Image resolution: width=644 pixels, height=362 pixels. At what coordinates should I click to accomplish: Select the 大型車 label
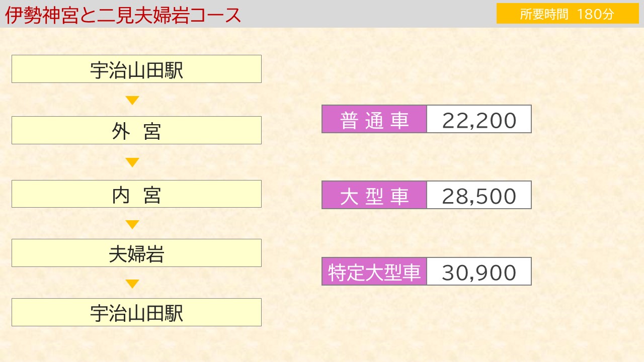click(x=374, y=195)
